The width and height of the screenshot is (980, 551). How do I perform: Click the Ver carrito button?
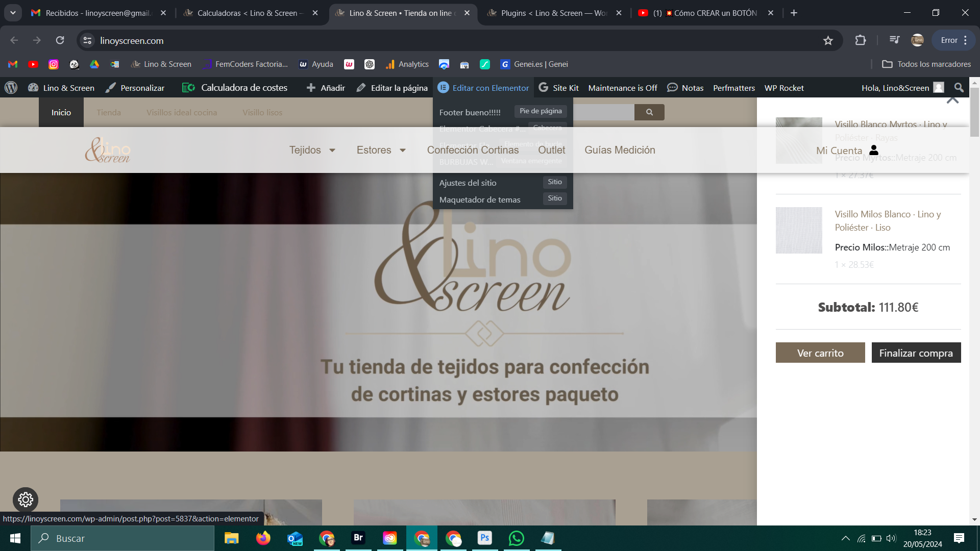[820, 353]
